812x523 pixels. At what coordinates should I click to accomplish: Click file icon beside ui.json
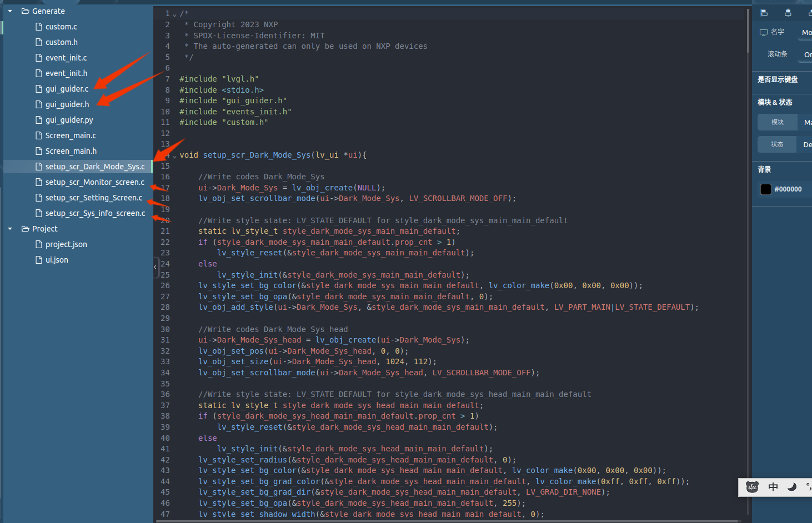click(x=39, y=260)
